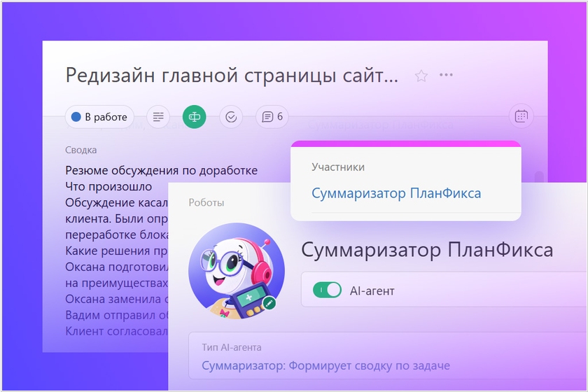Image resolution: width=588 pixels, height=392 pixels.
Task: Click the Суммаризатор ПланФикса participant link
Action: pos(396,193)
